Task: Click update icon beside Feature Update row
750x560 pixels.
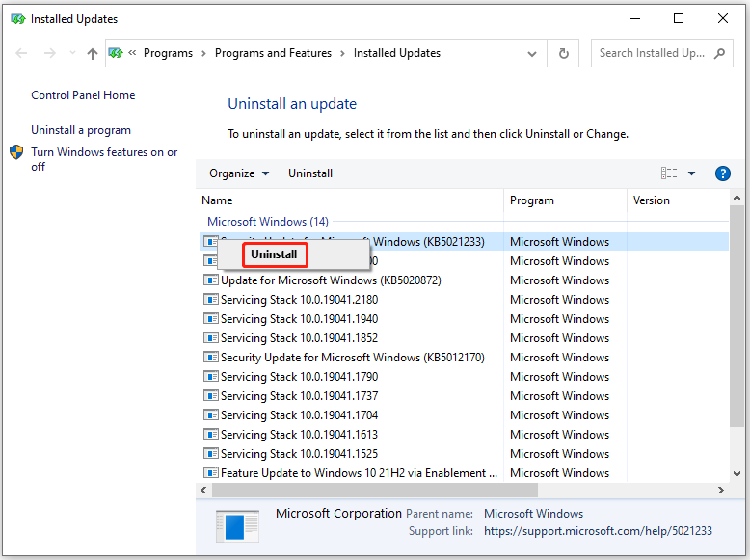Action: [x=210, y=473]
